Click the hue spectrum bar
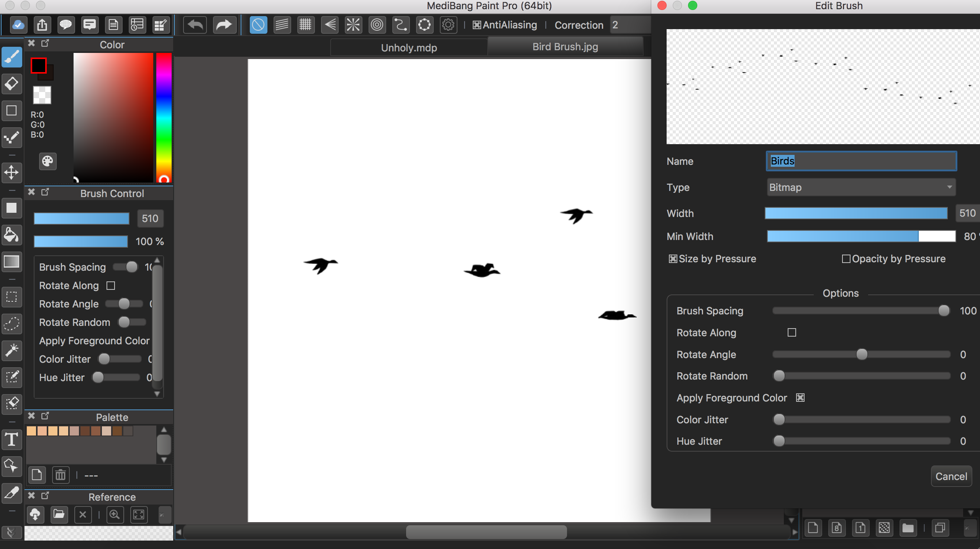 [164, 117]
